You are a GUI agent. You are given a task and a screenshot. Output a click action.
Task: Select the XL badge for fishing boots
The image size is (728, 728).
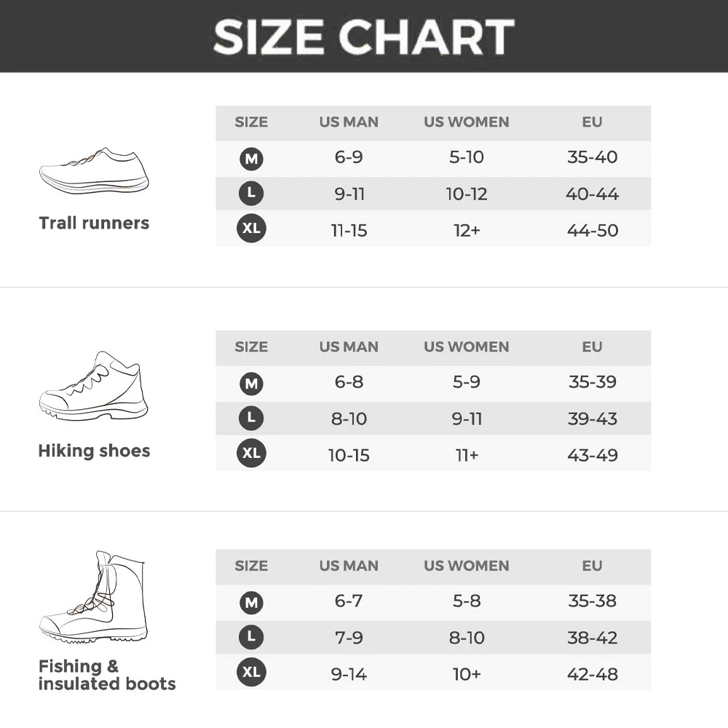click(251, 673)
